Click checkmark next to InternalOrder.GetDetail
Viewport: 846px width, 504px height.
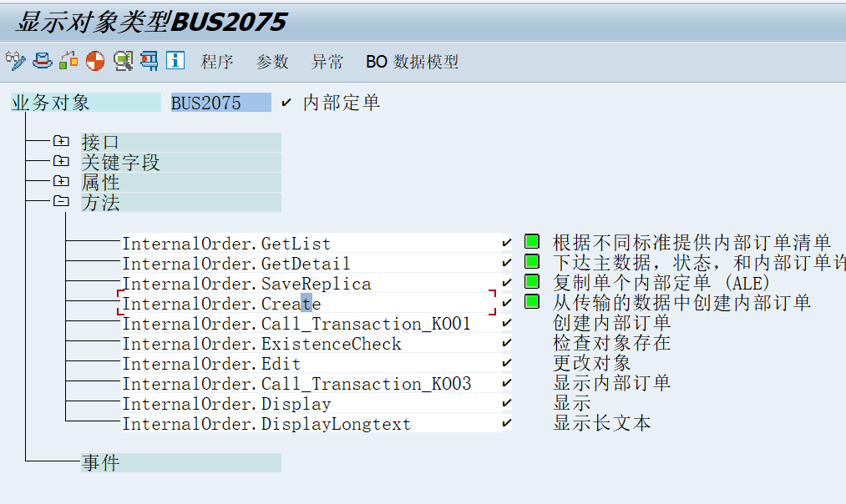[507, 262]
